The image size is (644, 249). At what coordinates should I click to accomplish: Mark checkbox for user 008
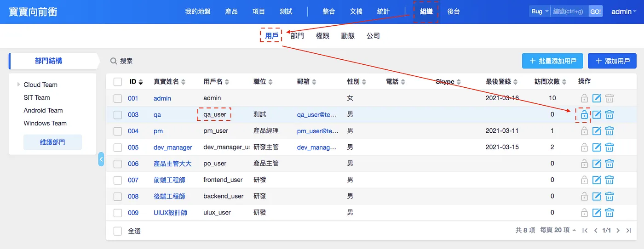click(118, 197)
